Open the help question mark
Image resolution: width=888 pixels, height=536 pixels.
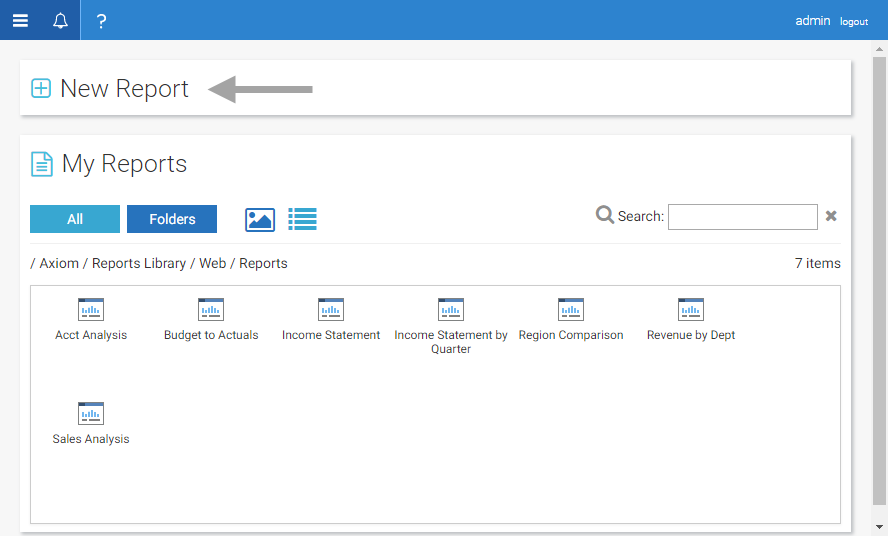(x=101, y=21)
